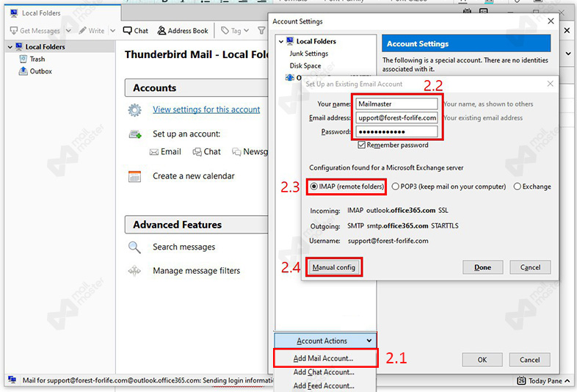Click the calendar icon beside Create a new calendar
Screen dimensions: 577x392
134,177
